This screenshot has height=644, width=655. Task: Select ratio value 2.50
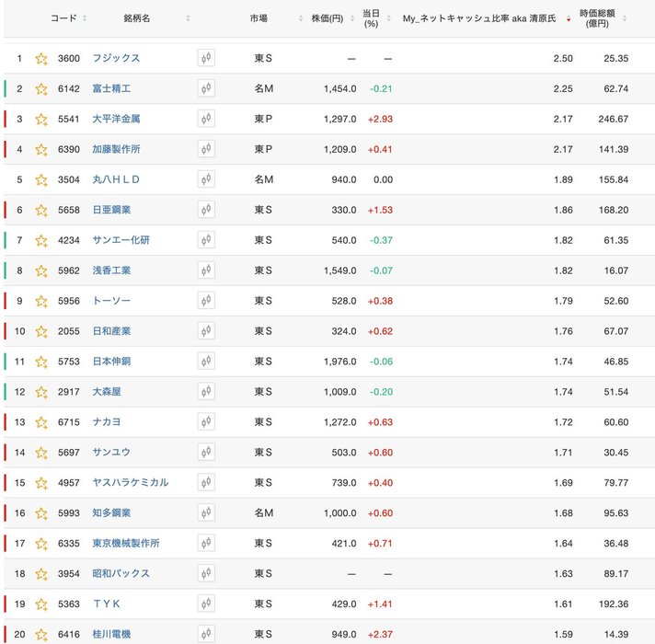pyautogui.click(x=563, y=59)
